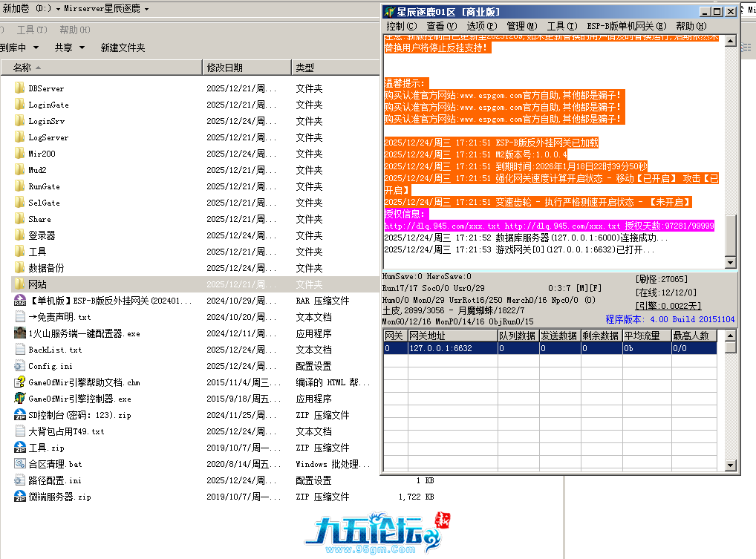Click the GameOfMir引擎帮助文档.chm help file icon
Image resolution: width=756 pixels, height=559 pixels.
tap(20, 382)
